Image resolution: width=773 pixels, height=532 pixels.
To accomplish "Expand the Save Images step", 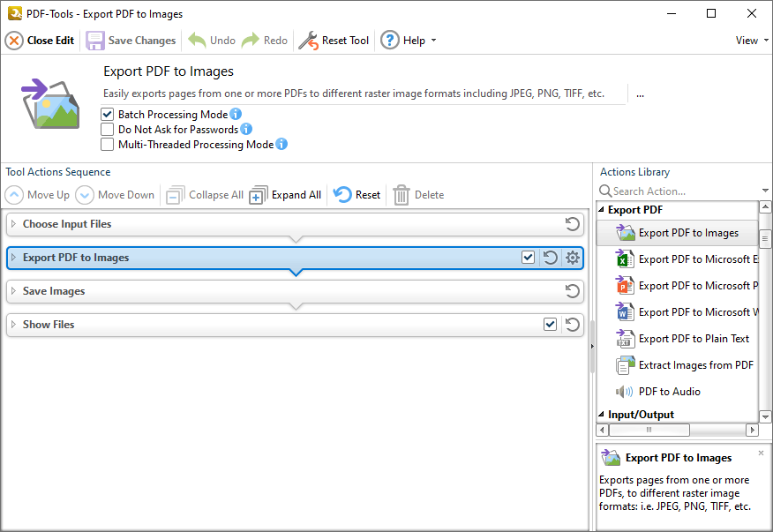I will tap(14, 291).
